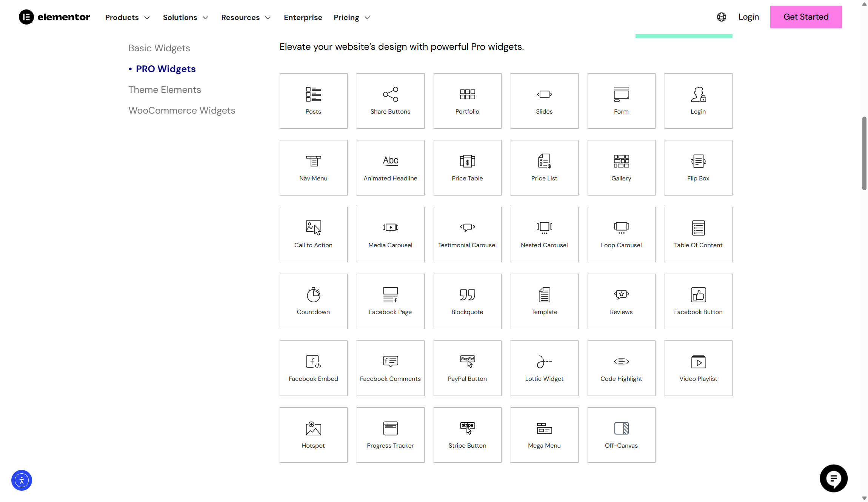Screen dimensions: 868x502
Task: Click the Enterprise menu item
Action: point(303,17)
